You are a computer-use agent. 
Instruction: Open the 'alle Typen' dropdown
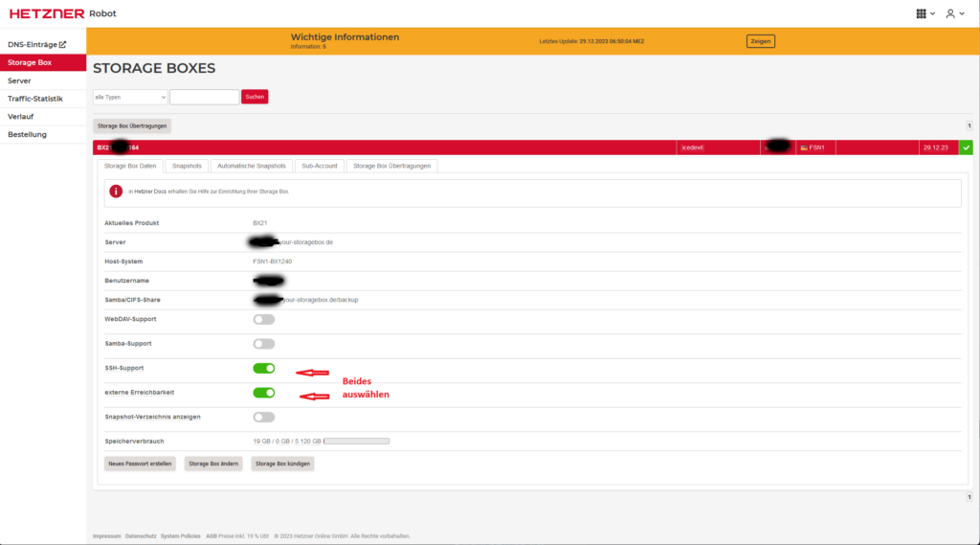[x=130, y=97]
